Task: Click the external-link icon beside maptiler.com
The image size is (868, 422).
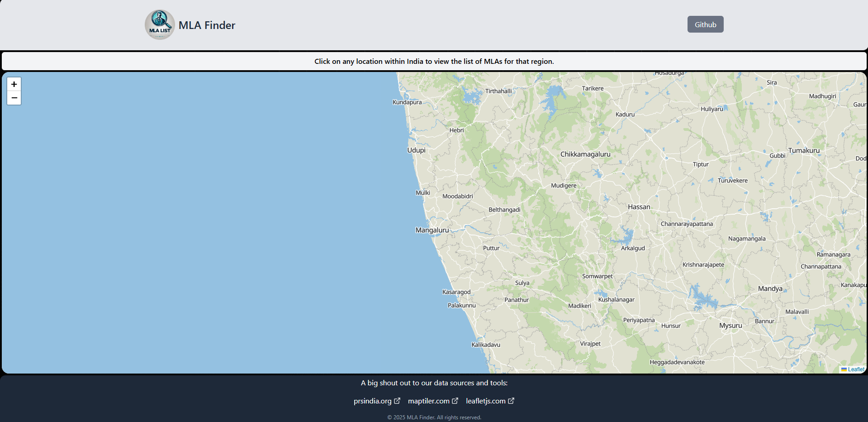Action: [455, 400]
